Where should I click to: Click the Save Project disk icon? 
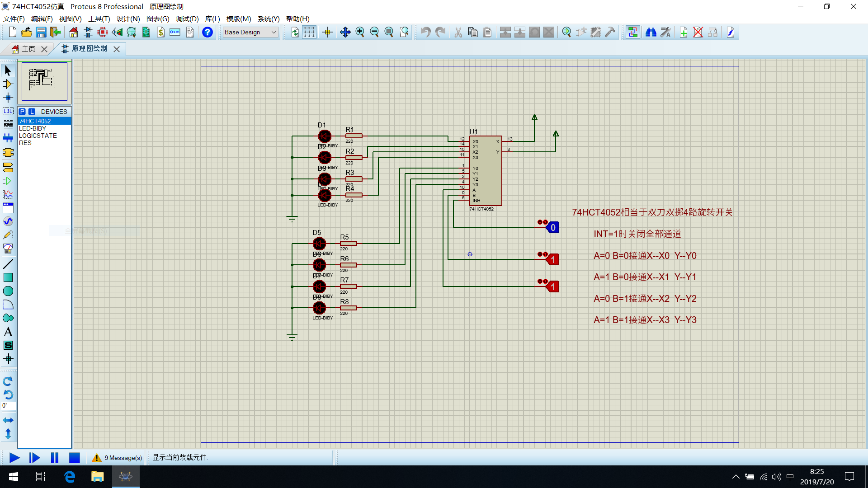tap(41, 32)
